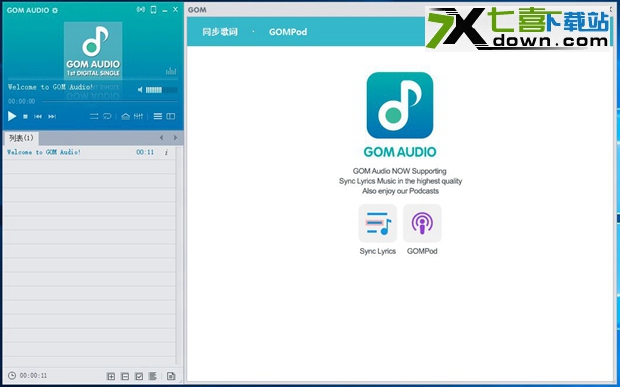This screenshot has width=620, height=387.
Task: Open the Sync Lyrics feature button
Action: [x=378, y=223]
